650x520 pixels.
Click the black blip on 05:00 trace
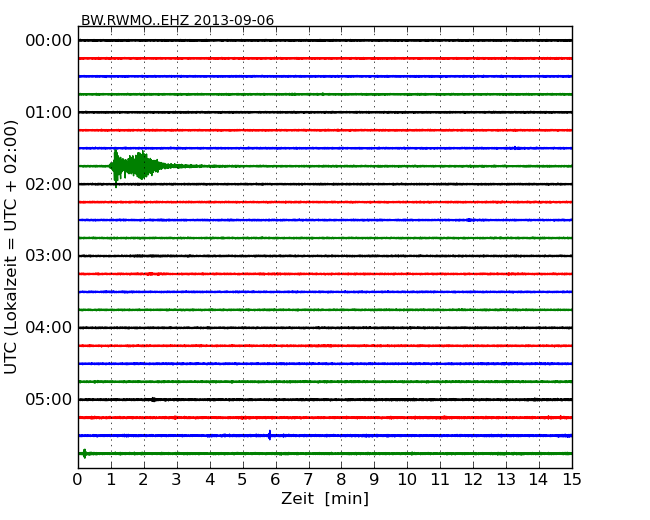click(153, 400)
